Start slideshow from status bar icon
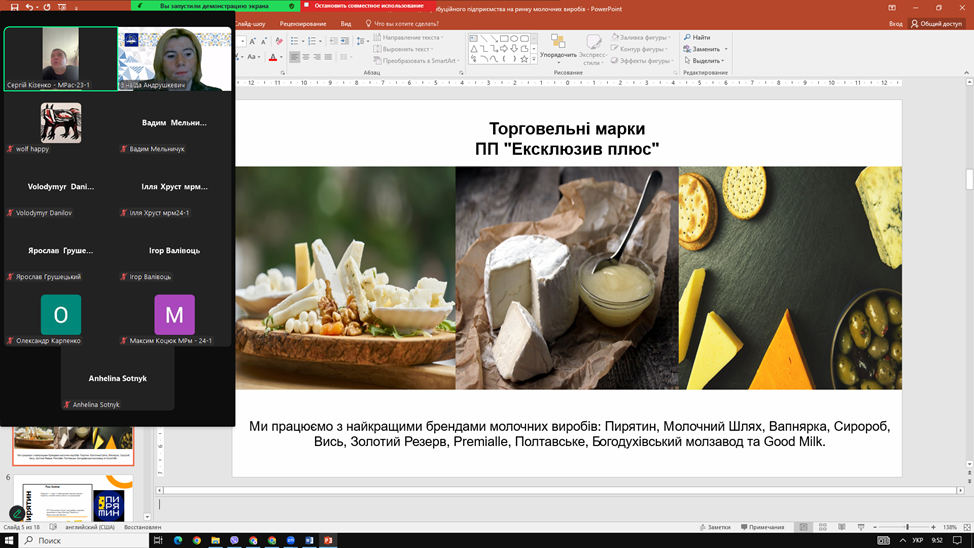 point(861,527)
